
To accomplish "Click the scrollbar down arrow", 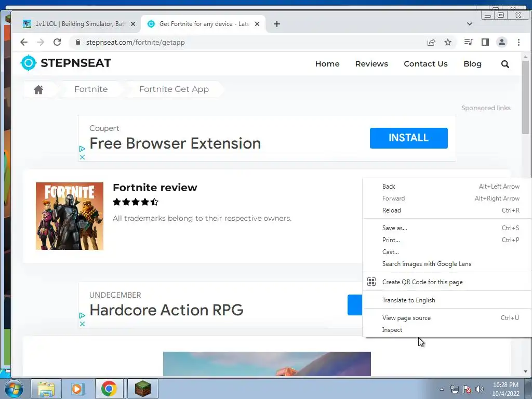I will tap(525, 371).
